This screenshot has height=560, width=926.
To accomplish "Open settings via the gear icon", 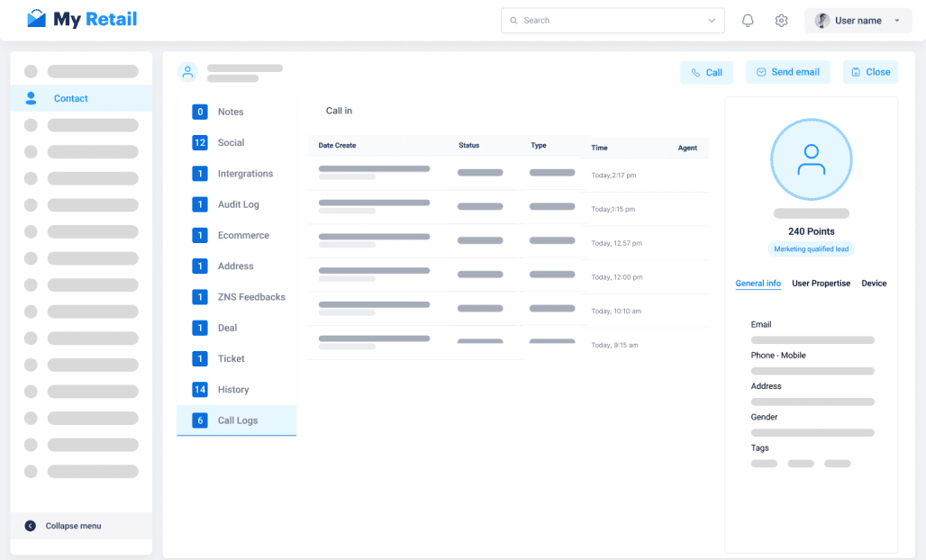I will (782, 21).
